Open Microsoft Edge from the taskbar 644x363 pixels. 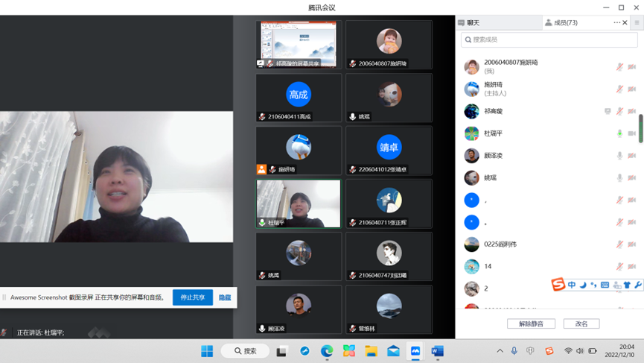tap(327, 351)
